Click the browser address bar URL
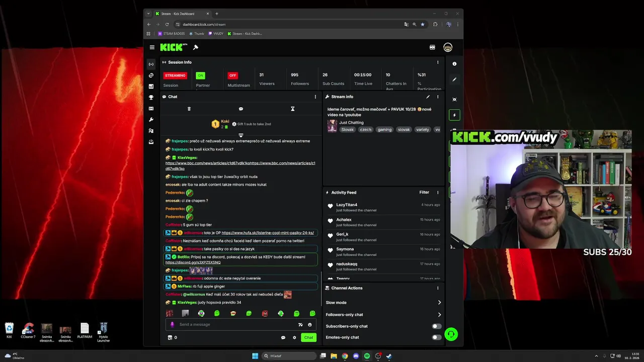644x362 pixels. tap(204, 24)
